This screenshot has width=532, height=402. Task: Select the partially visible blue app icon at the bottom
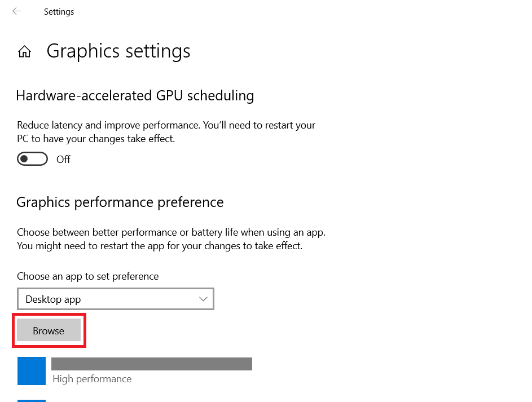pos(32,401)
